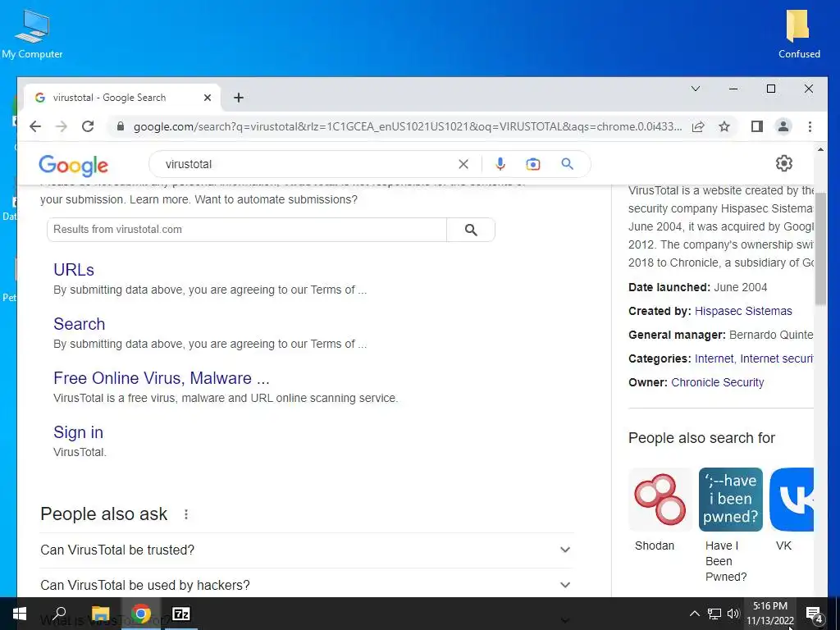Click the Google logo
The image size is (840, 630).
(73, 165)
